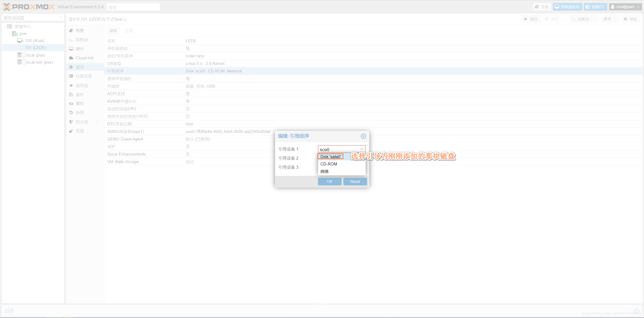
Task: Pick 网络 option in boot list
Action: [x=325, y=171]
